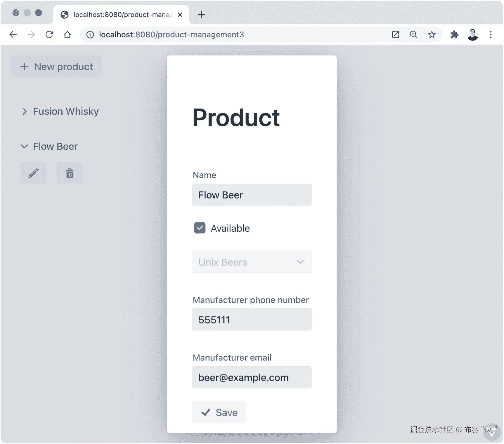
Task: Click the bookmark star icon
Action: (432, 35)
